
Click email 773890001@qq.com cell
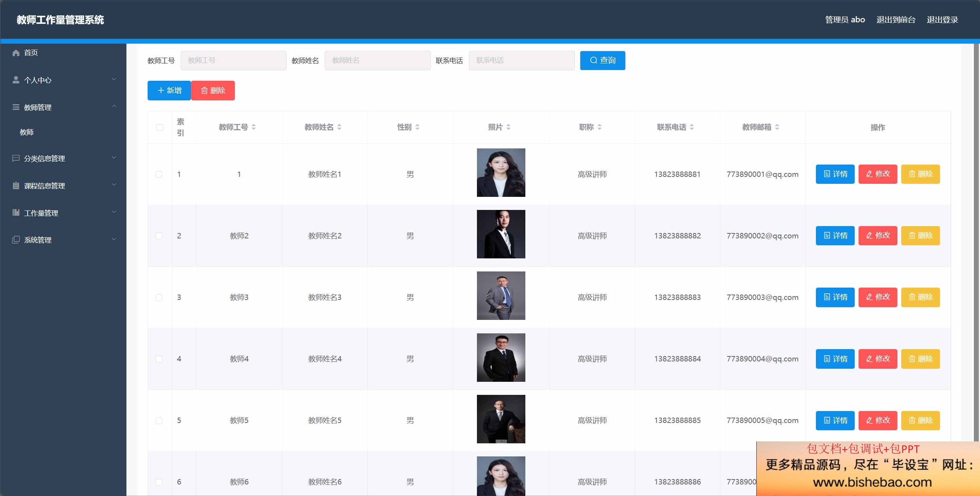(x=762, y=174)
